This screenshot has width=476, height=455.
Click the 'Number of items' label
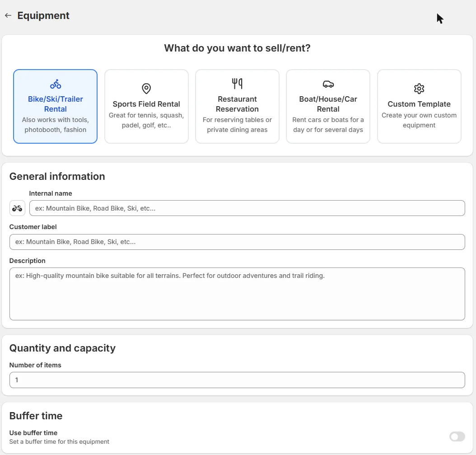click(35, 365)
